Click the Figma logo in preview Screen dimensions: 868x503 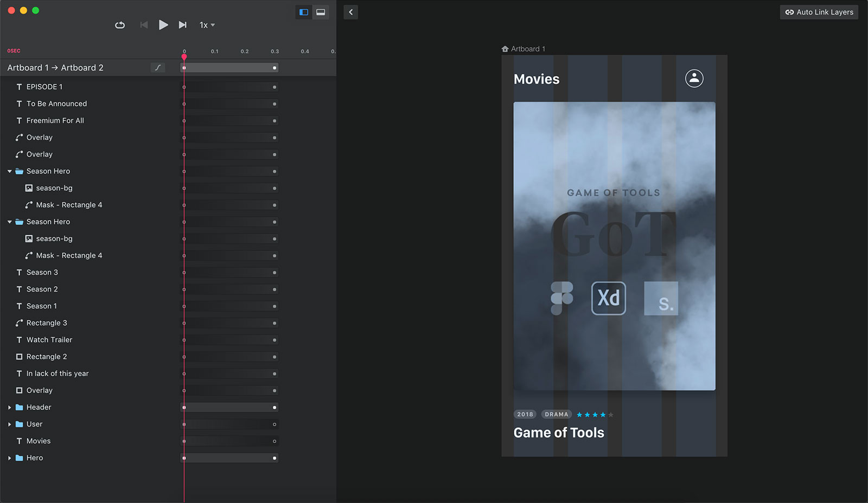point(561,298)
